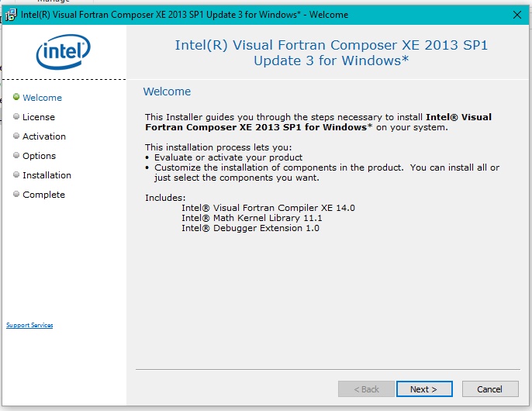
Task: Click the gray bullet beside License
Action: 16,116
